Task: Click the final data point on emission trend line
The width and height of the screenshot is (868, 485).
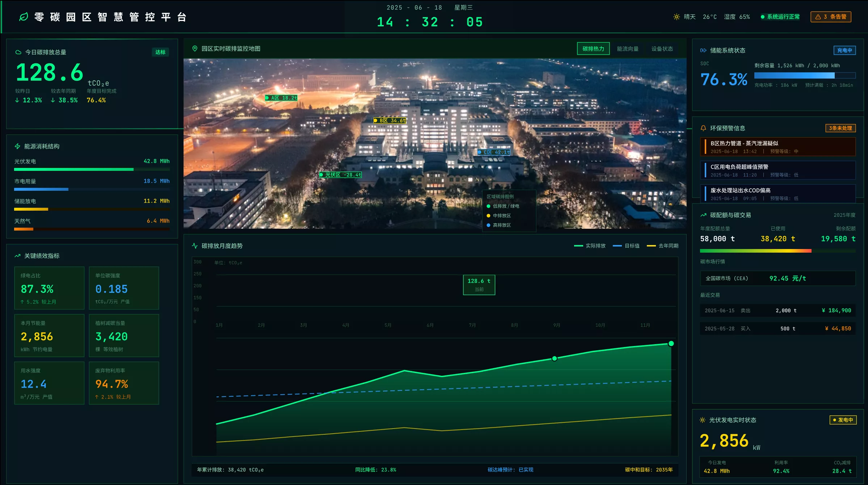Action: tap(671, 343)
